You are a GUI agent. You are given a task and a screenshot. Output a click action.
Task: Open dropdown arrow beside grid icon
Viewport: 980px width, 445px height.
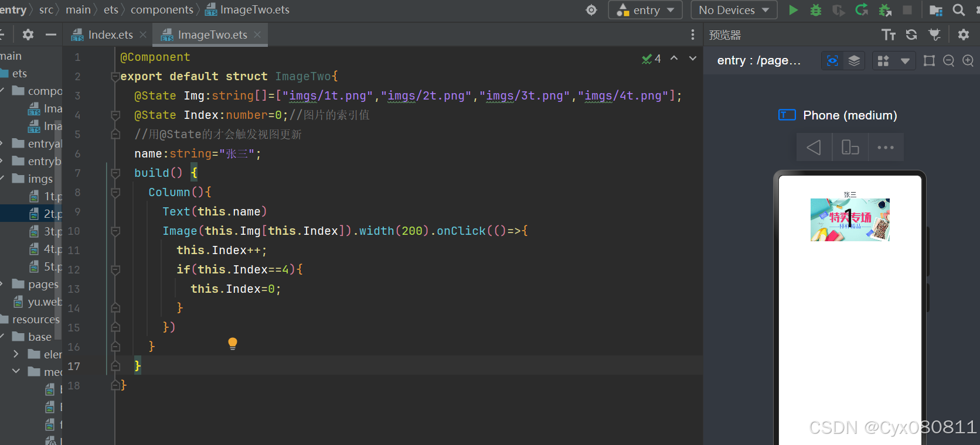(905, 60)
